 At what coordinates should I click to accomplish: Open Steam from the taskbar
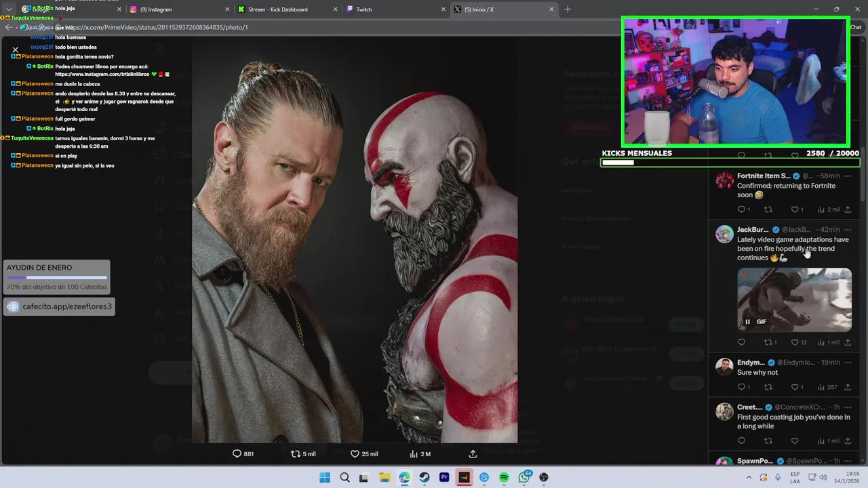[x=425, y=477]
